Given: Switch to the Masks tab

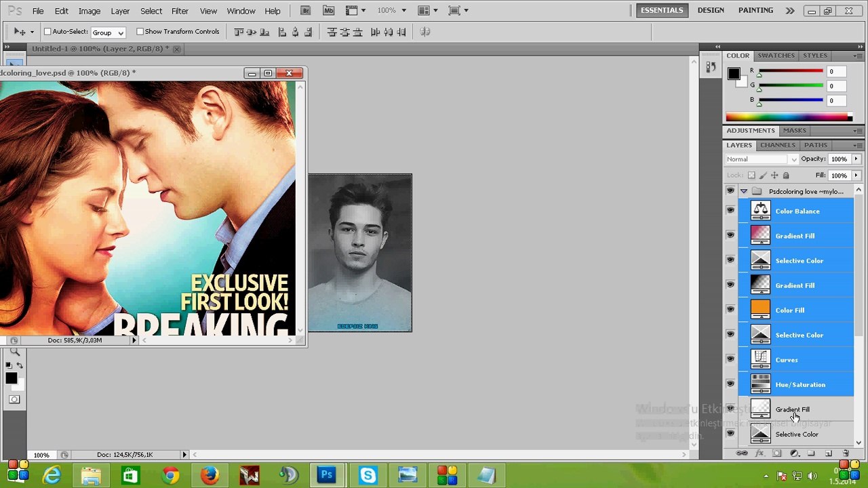Looking at the screenshot, I should [x=795, y=131].
